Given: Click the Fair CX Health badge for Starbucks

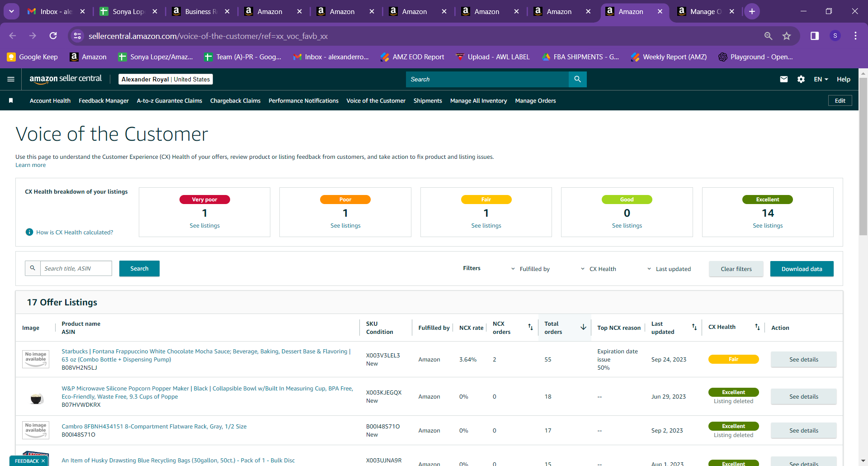Looking at the screenshot, I should coord(733,359).
